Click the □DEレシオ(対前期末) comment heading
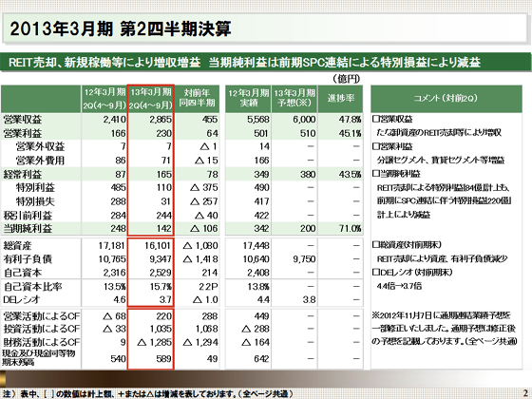 (x=412, y=272)
